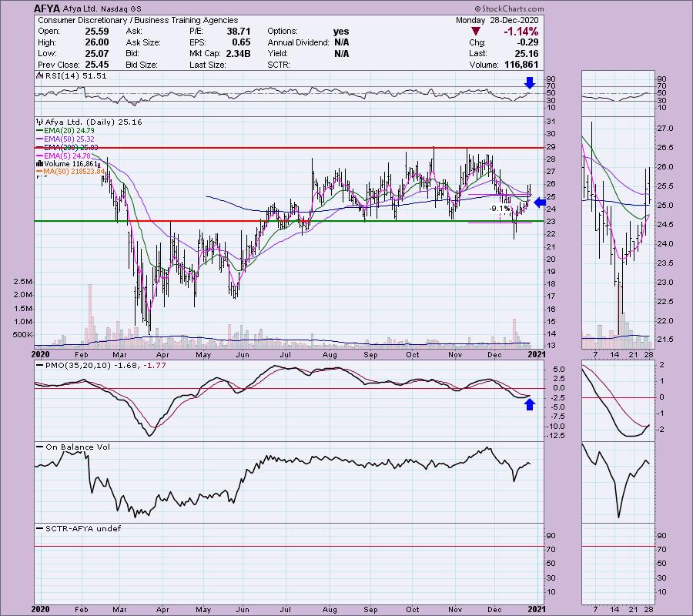Image resolution: width=693 pixels, height=616 pixels.
Task: Click the 'Annual Dividend:' label
Action: click(x=298, y=42)
